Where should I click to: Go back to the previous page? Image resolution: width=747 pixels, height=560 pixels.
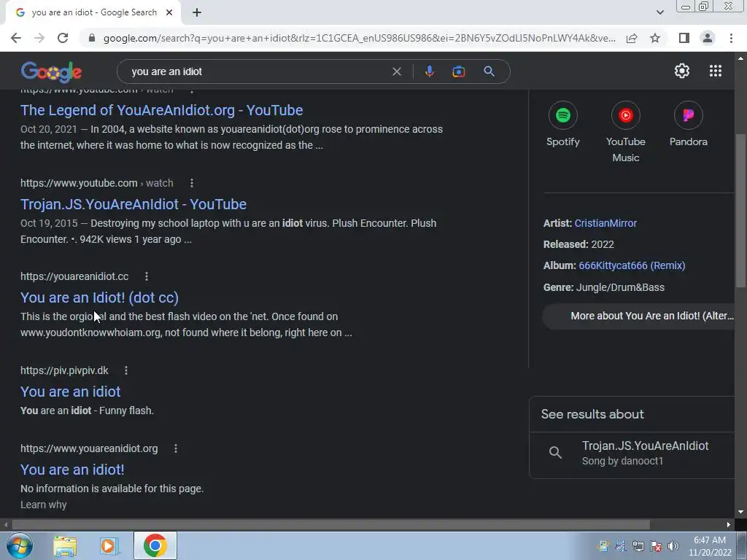pyautogui.click(x=16, y=38)
